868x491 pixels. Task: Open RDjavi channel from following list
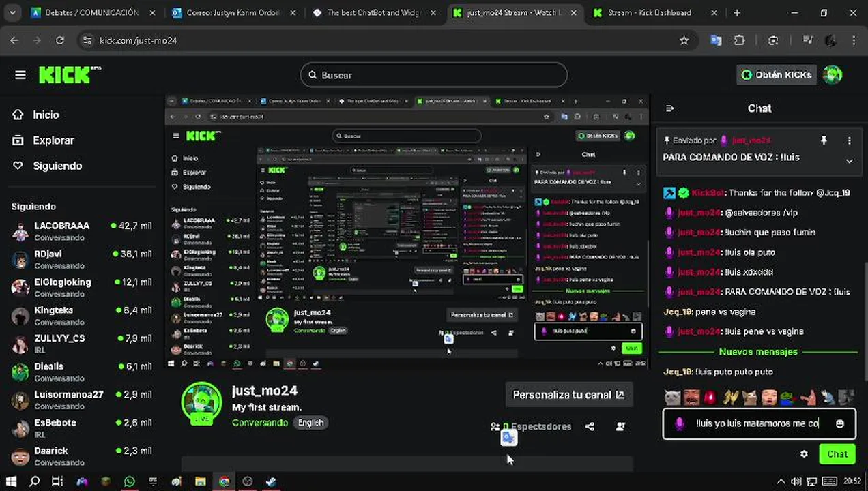(x=82, y=259)
